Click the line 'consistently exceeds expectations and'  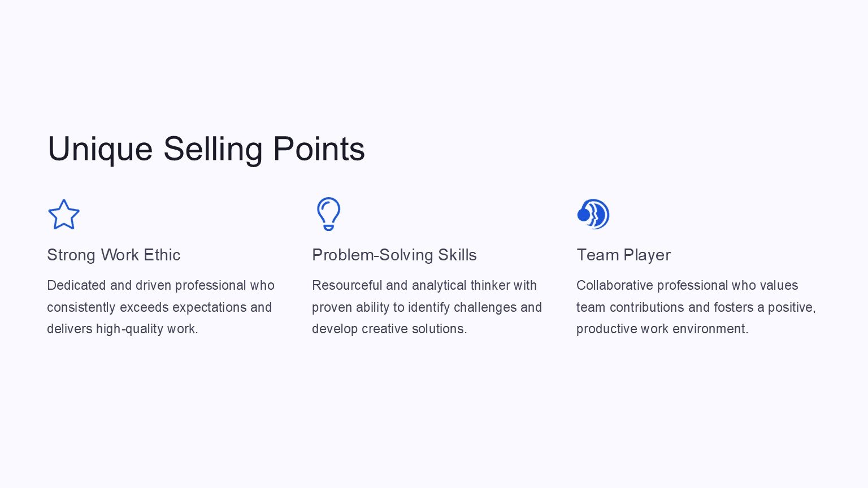[159, 307]
